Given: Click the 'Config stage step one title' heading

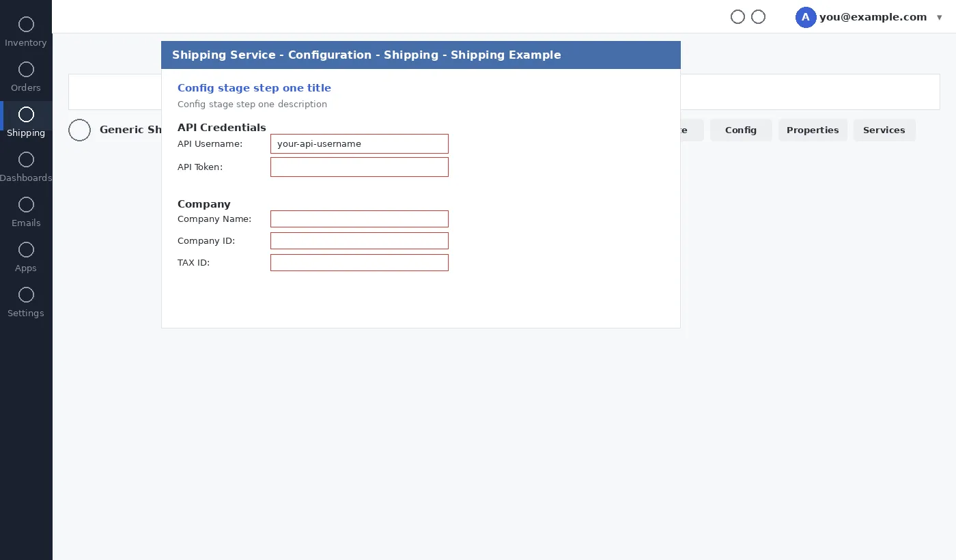Looking at the screenshot, I should click(x=254, y=87).
